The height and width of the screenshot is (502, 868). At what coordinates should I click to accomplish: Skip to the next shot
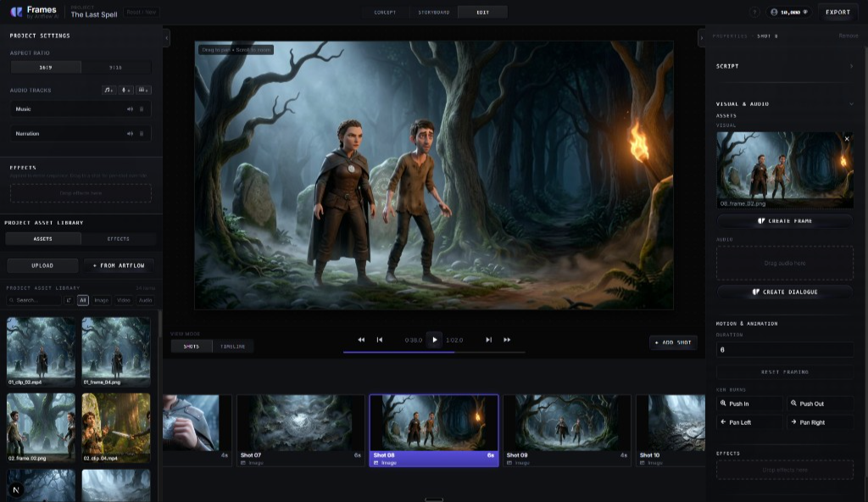(x=489, y=340)
